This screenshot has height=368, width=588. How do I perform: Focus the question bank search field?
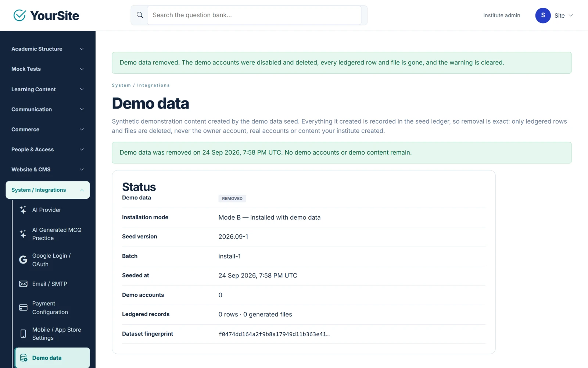[254, 15]
